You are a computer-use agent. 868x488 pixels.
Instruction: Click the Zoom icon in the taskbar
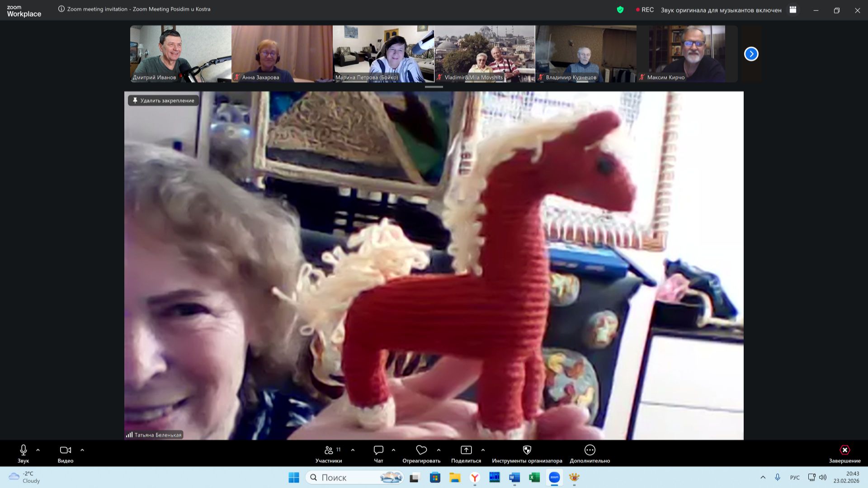554,478
